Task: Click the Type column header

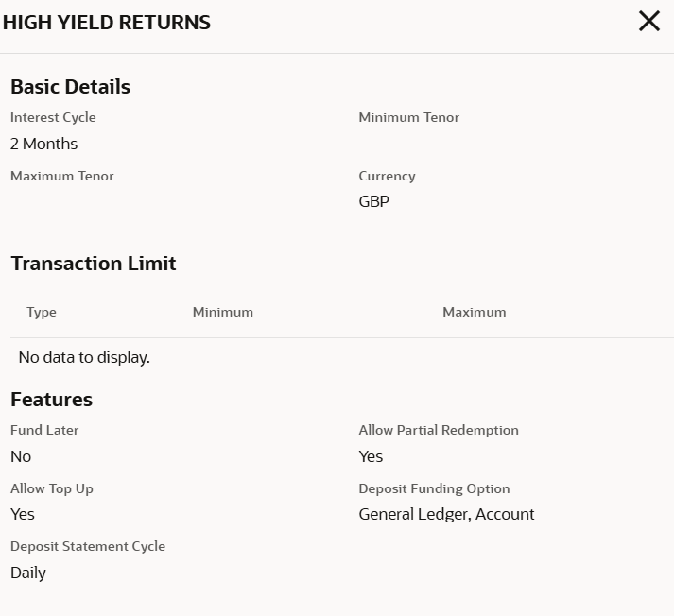Action: pyautogui.click(x=42, y=312)
